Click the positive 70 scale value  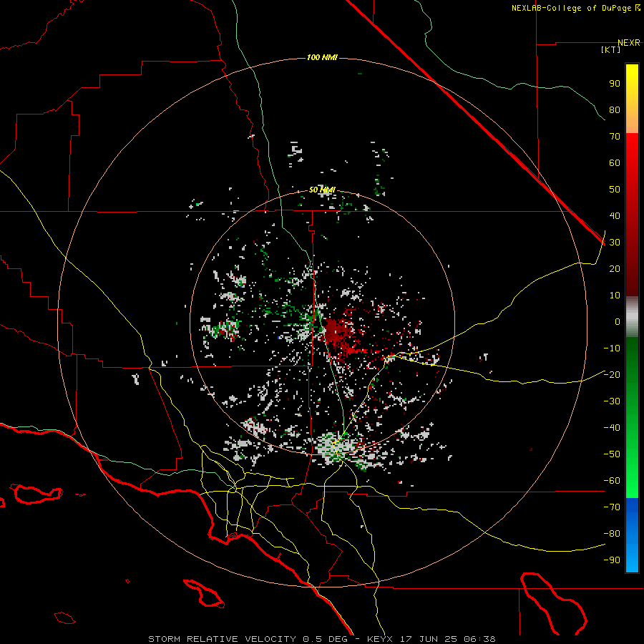(615, 137)
